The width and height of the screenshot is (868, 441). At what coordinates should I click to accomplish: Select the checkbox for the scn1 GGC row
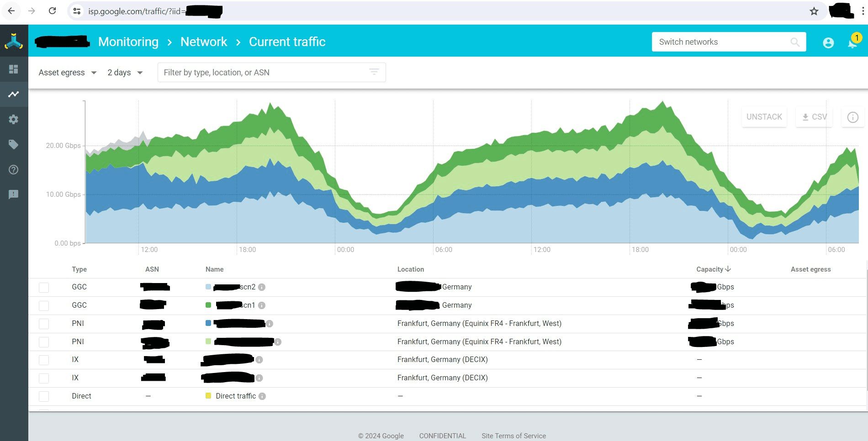click(x=44, y=306)
